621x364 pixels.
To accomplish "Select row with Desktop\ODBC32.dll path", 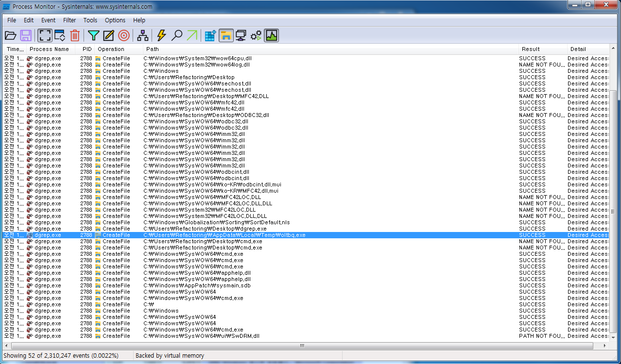I will (x=306, y=115).
